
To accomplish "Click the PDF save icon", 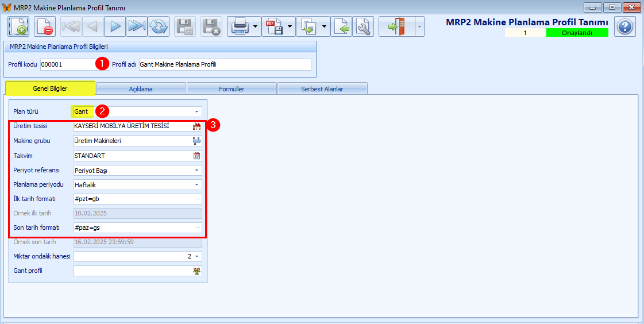I will click(x=274, y=26).
